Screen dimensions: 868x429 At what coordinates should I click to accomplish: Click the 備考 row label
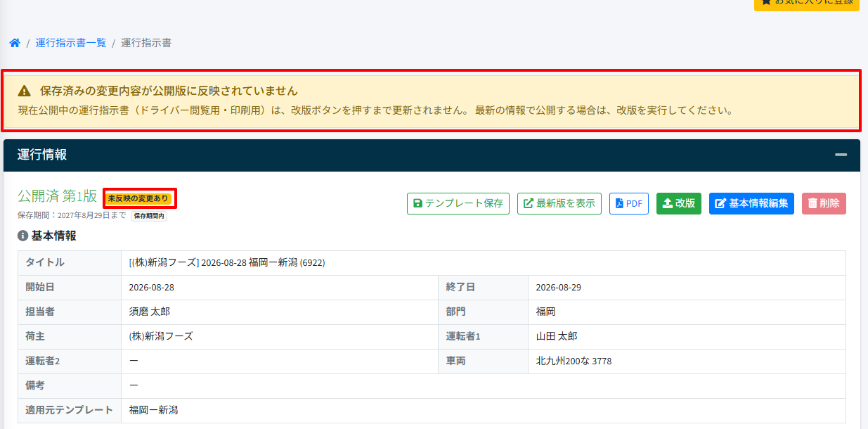(36, 386)
